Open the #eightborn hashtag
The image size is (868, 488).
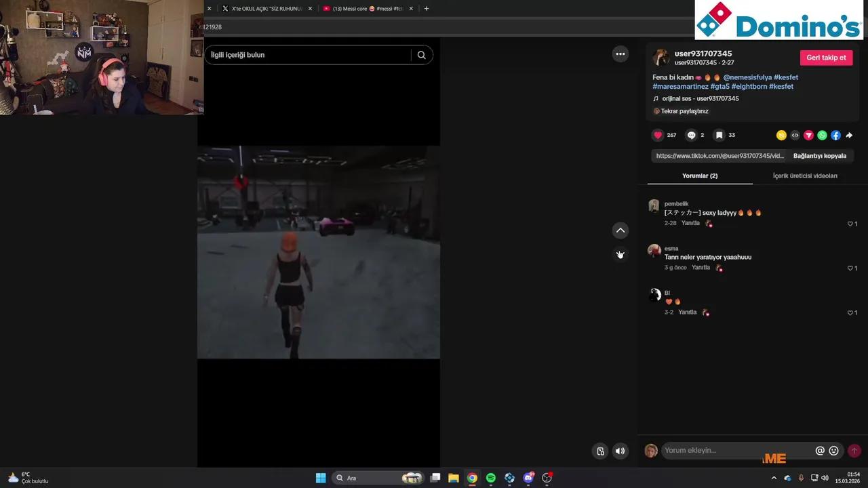click(x=749, y=87)
